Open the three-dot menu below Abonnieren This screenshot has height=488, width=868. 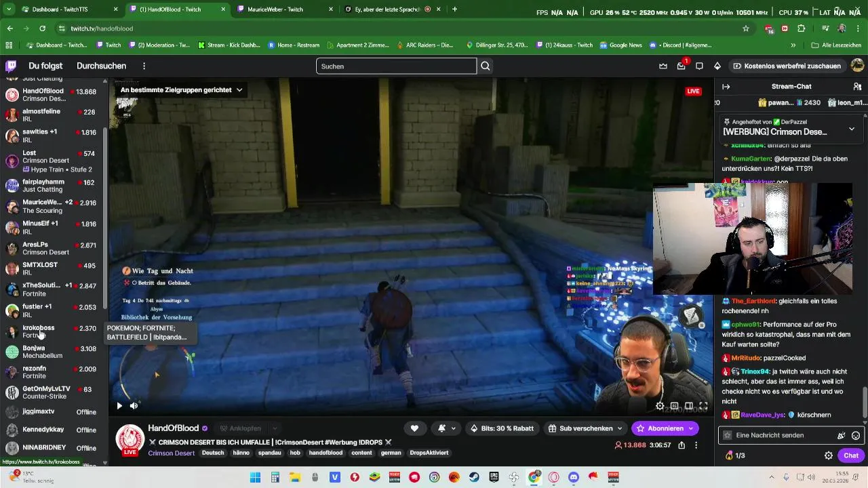(x=696, y=445)
